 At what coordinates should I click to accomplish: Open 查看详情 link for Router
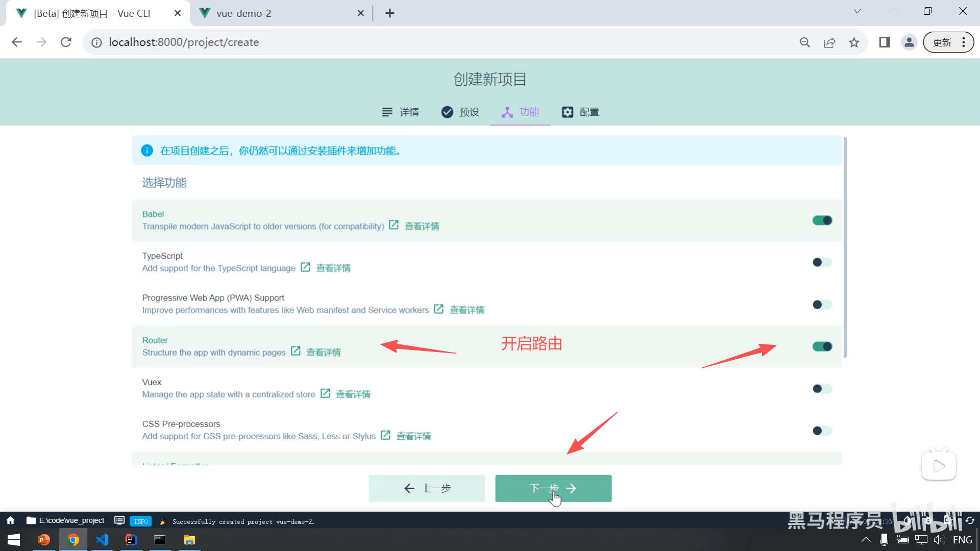[323, 352]
